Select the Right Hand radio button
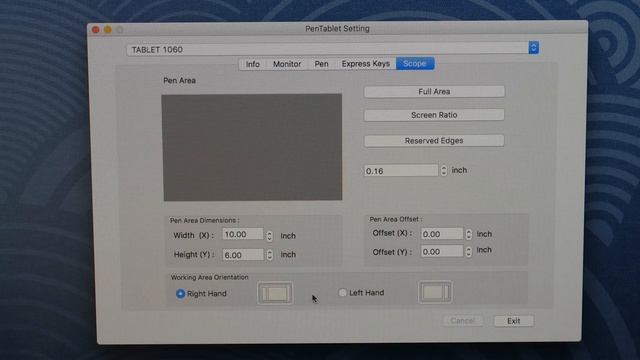Screen dimensions: 640x360 (x=180, y=293)
